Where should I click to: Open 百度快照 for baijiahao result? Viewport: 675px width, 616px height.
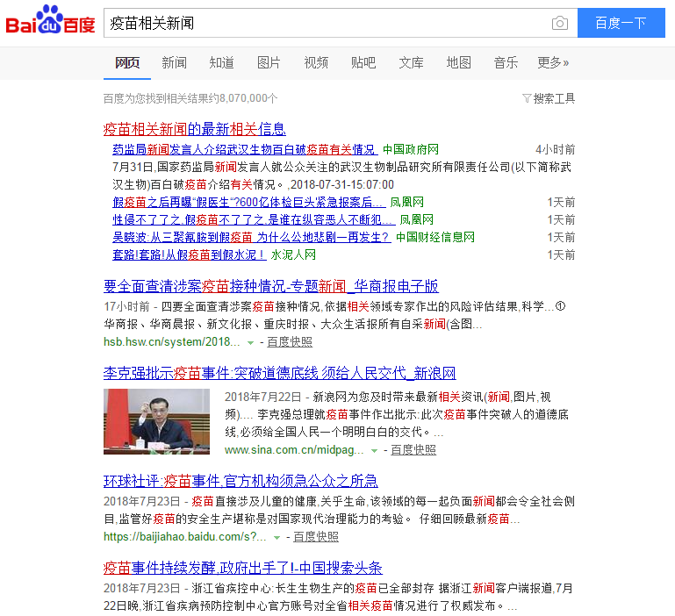coord(316,537)
